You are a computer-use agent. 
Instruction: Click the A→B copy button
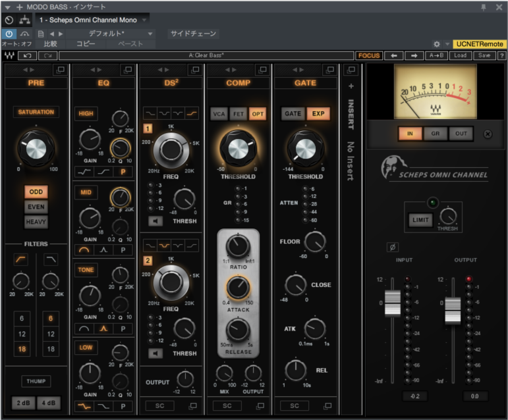[x=436, y=56]
